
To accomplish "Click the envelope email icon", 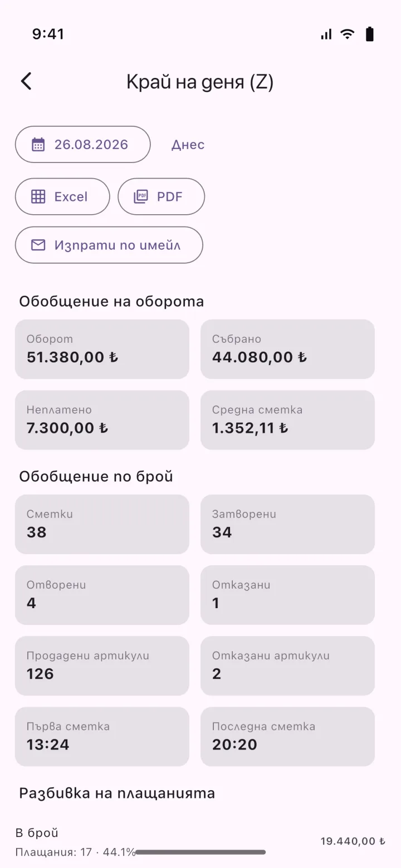I will click(x=38, y=245).
